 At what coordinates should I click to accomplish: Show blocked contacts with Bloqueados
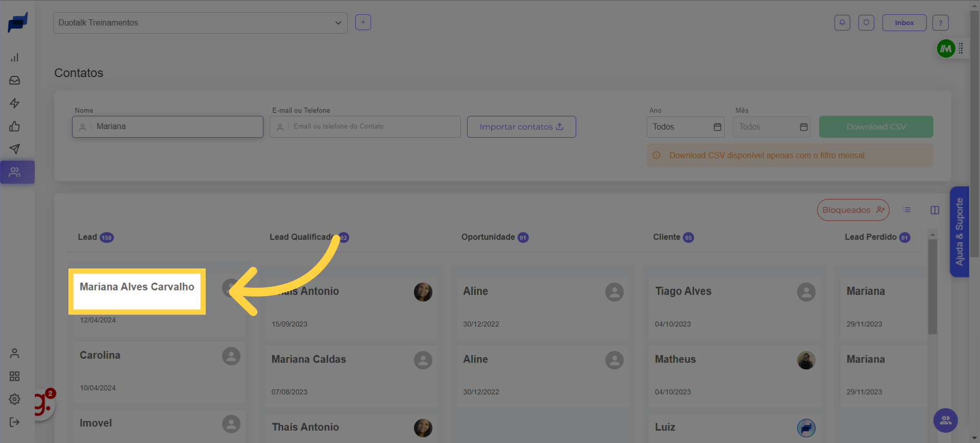853,210
